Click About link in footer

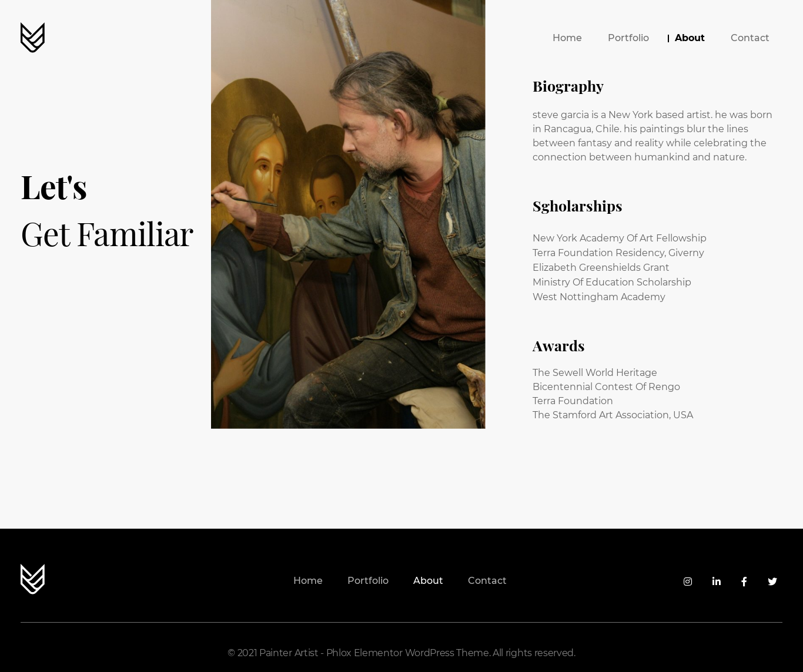tap(428, 580)
